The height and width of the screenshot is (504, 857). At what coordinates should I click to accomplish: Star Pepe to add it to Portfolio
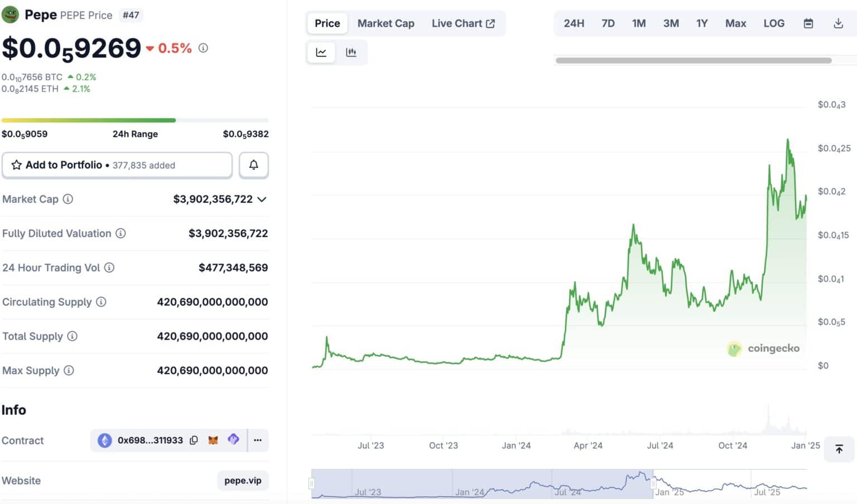[x=16, y=165]
